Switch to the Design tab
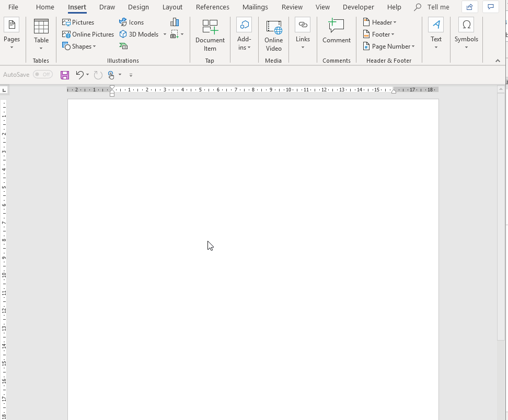This screenshot has height=420, width=508. [138, 7]
